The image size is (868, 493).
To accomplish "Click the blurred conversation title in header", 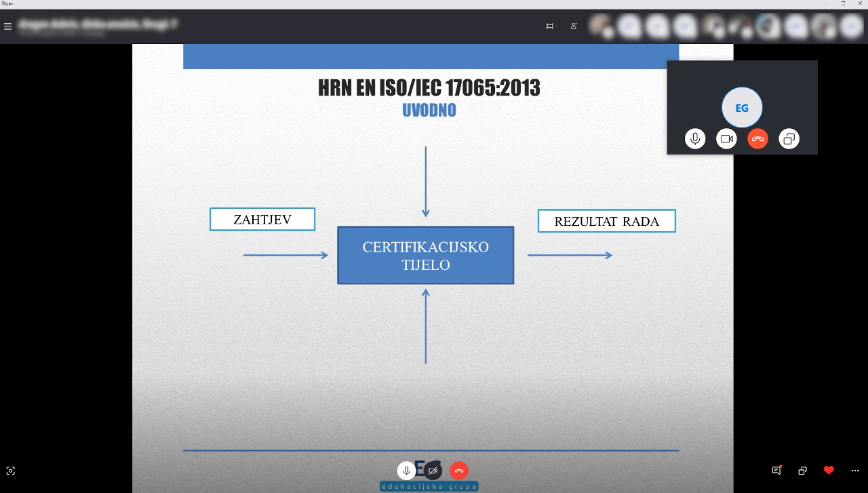I will click(x=98, y=24).
